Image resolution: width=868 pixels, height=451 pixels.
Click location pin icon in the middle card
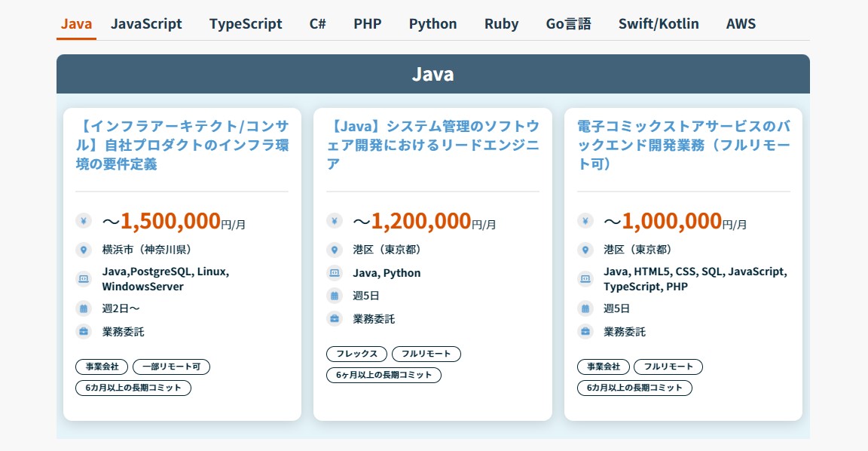click(x=335, y=250)
